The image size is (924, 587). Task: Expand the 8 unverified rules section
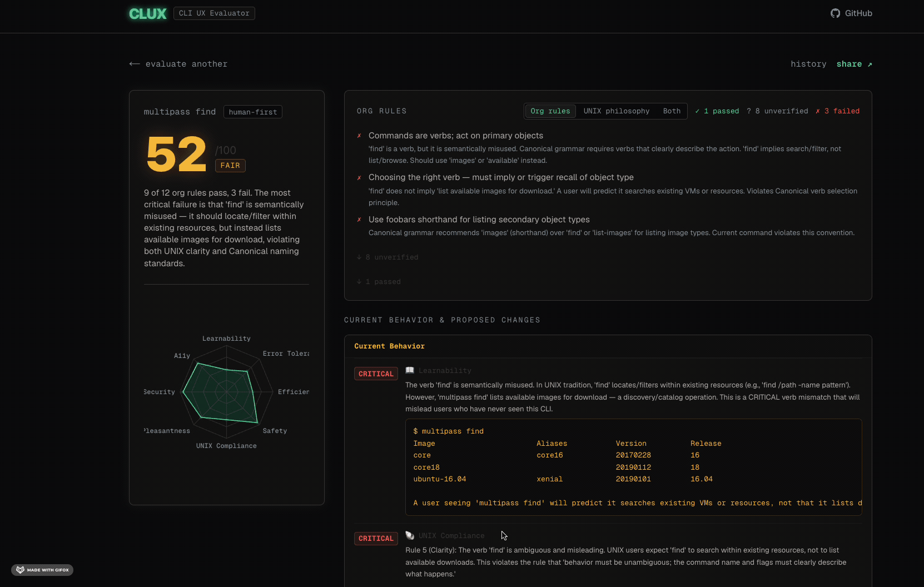tap(388, 257)
